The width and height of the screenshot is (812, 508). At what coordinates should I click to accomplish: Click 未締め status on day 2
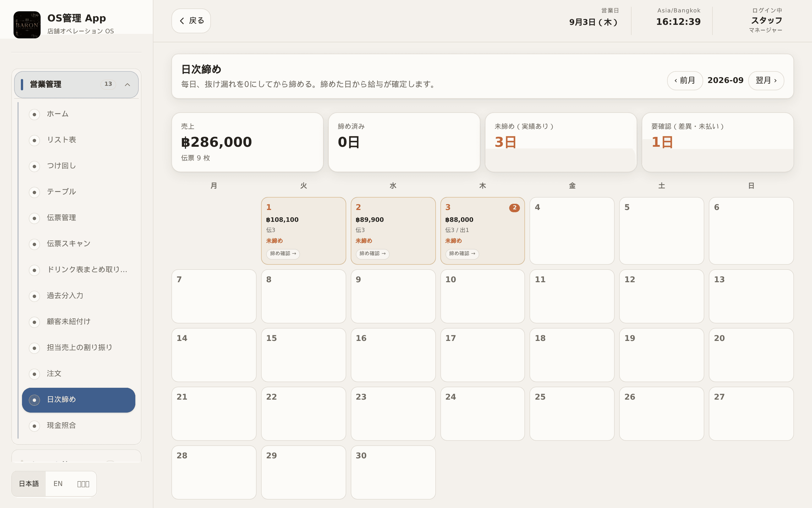(x=364, y=241)
